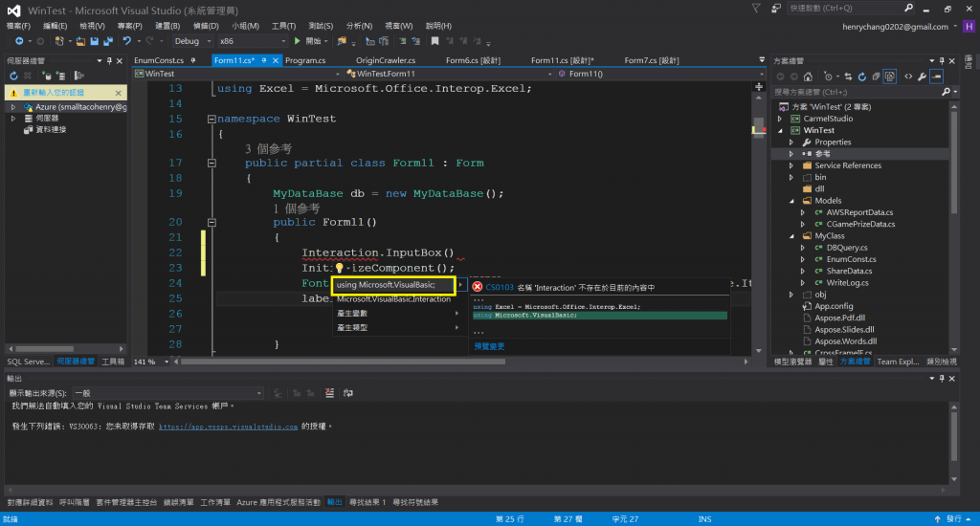This screenshot has width=980, height=526.
Task: Switch to the OriginCrawler.cs tab
Action: (x=386, y=60)
